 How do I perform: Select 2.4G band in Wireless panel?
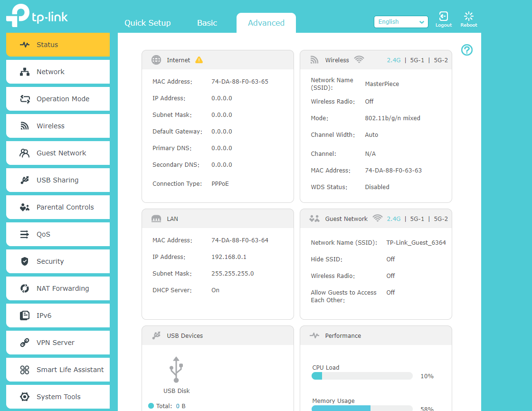[394, 60]
